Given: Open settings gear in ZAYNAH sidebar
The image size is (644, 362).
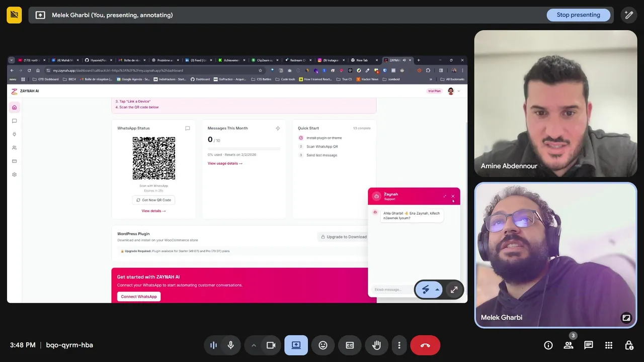Looking at the screenshot, I should (x=14, y=175).
